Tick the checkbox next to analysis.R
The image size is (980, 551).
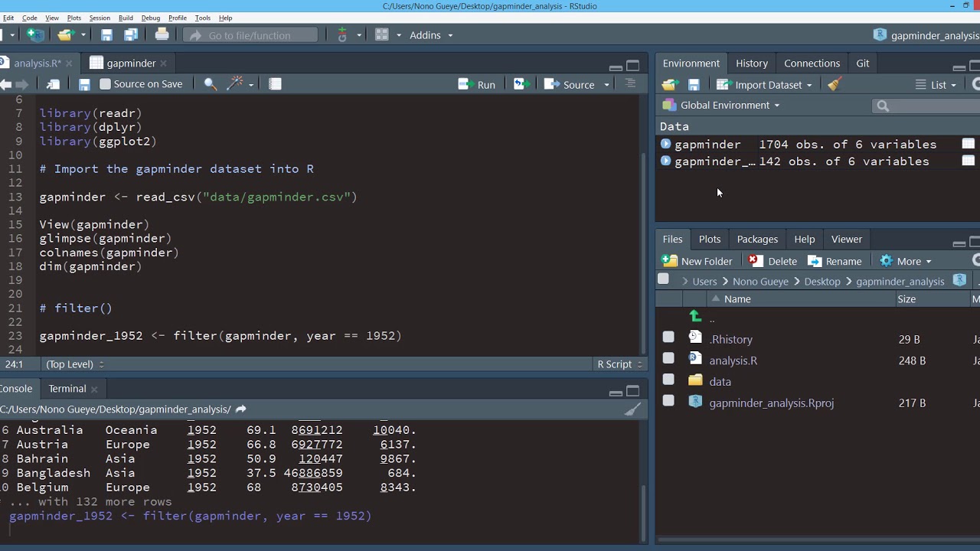pyautogui.click(x=668, y=358)
